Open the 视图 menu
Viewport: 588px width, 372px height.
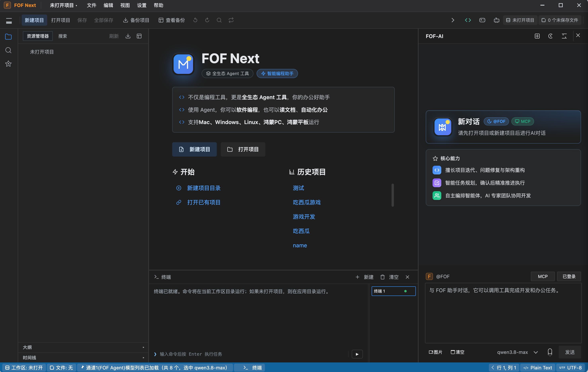pyautogui.click(x=125, y=5)
